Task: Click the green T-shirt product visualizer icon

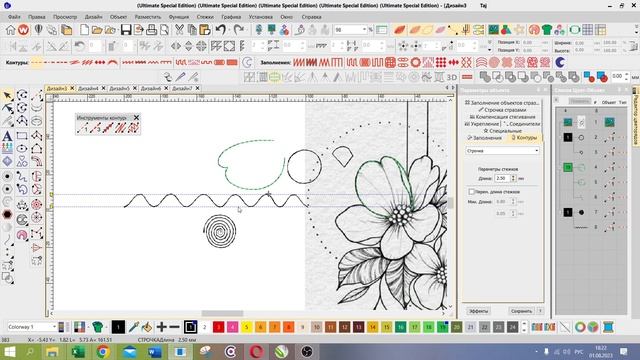Action: (547, 30)
